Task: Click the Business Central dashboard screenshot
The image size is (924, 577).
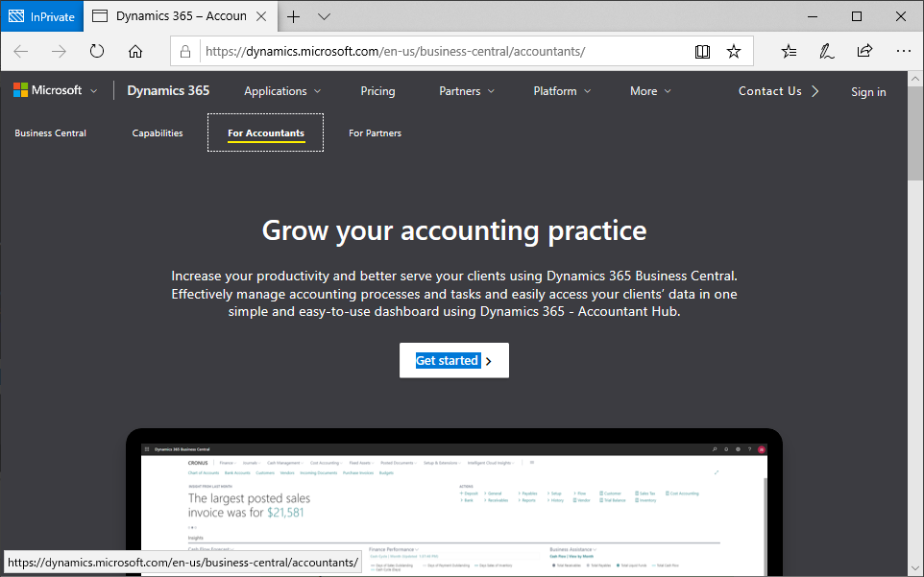Action: tap(453, 508)
